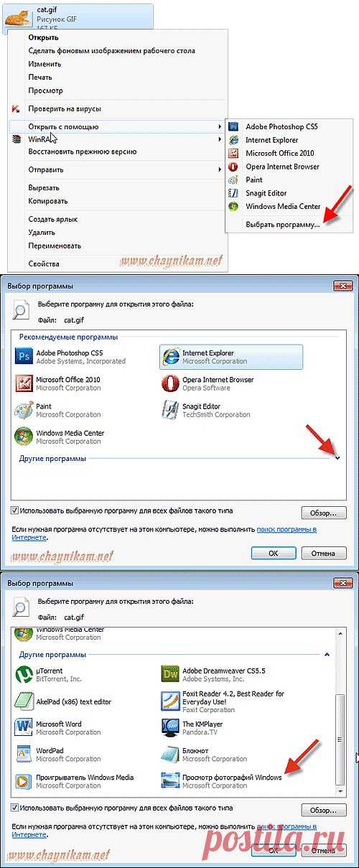Select Adobe Photoshop CS5 in the submenu
Viewport: 359px width, 868px height.
pos(281,126)
